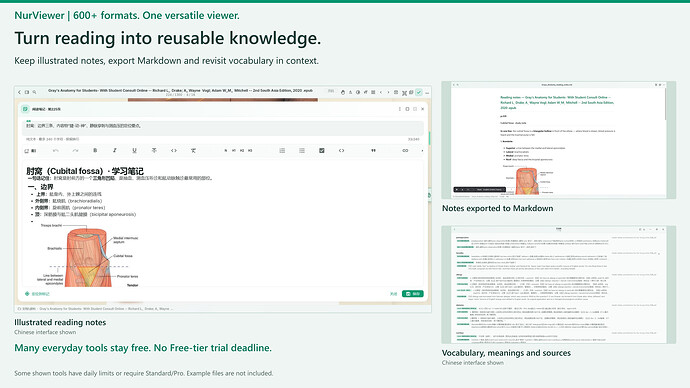Click the green Reading notes title in the Markdown window
Viewport: 690px width, 388px height.
pos(557,102)
